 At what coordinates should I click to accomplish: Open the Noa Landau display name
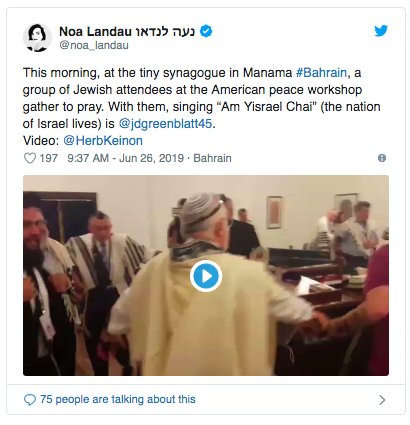coord(95,32)
